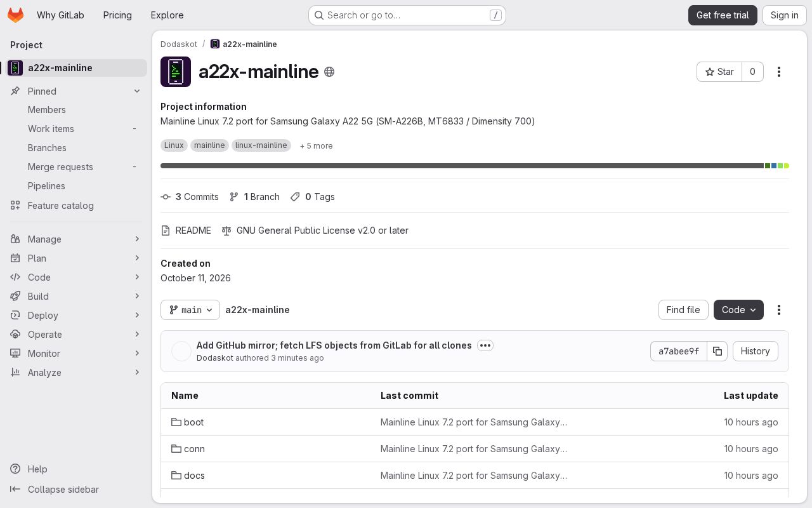Open the Code clone dropdown button
The height and width of the screenshot is (508, 812).
click(738, 310)
